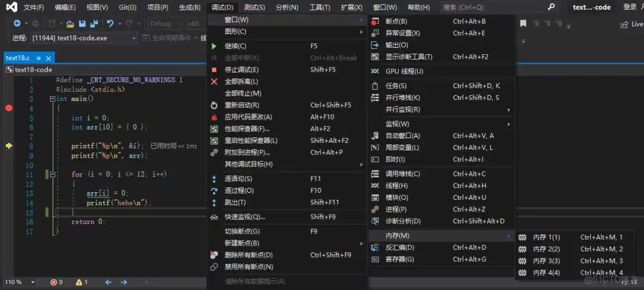Open the 110 % zoom level dropdown
Image resolution: width=644 pixels, height=290 pixels.
click(x=33, y=282)
